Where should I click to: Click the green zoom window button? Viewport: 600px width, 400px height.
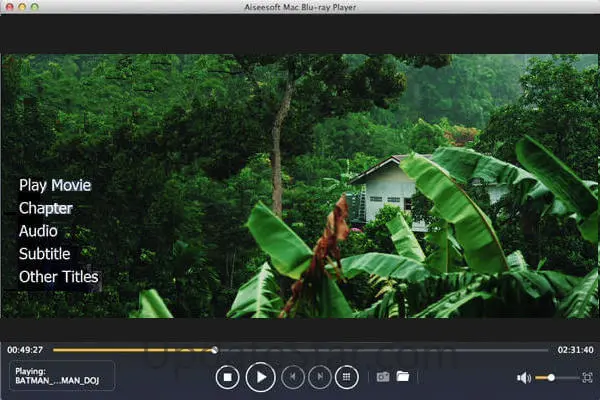coord(35,7)
